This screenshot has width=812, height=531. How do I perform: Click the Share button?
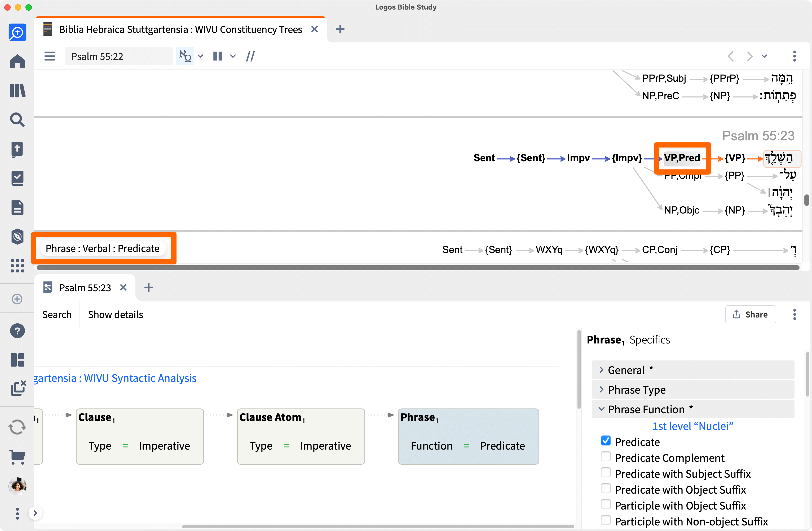751,315
